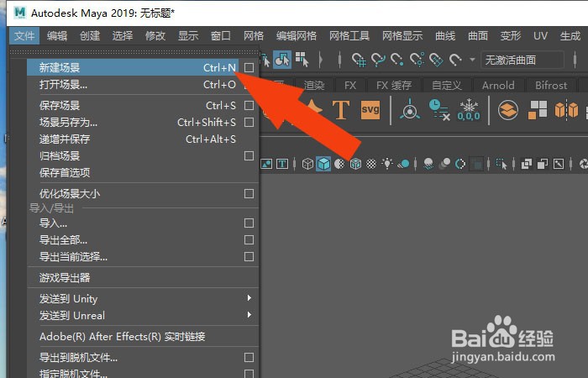
Task: Expand 发送到 Unreal submenu arrow
Action: coord(249,315)
